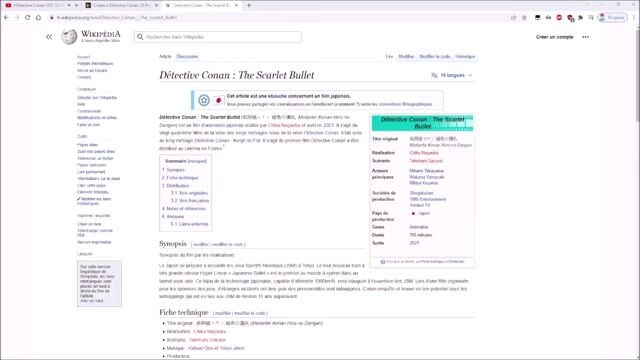This screenshot has width=640, height=360.
Task: Click the Créer un compte link
Action: pos(554,37)
